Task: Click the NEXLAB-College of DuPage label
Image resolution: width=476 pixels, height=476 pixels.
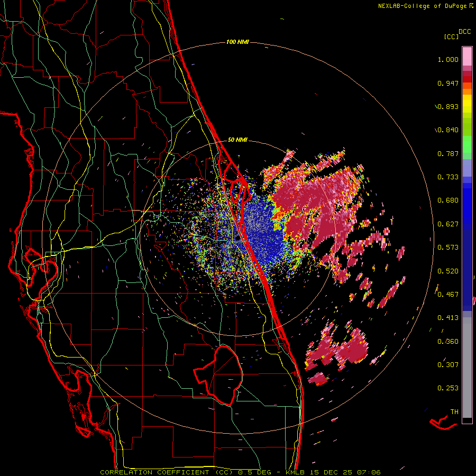Action: click(x=422, y=6)
